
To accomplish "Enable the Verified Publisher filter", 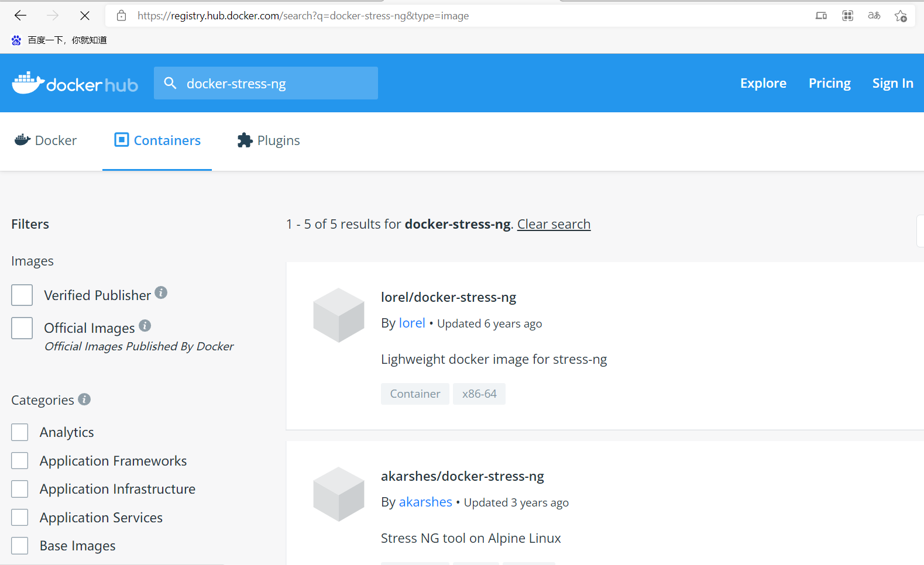I will 22,295.
